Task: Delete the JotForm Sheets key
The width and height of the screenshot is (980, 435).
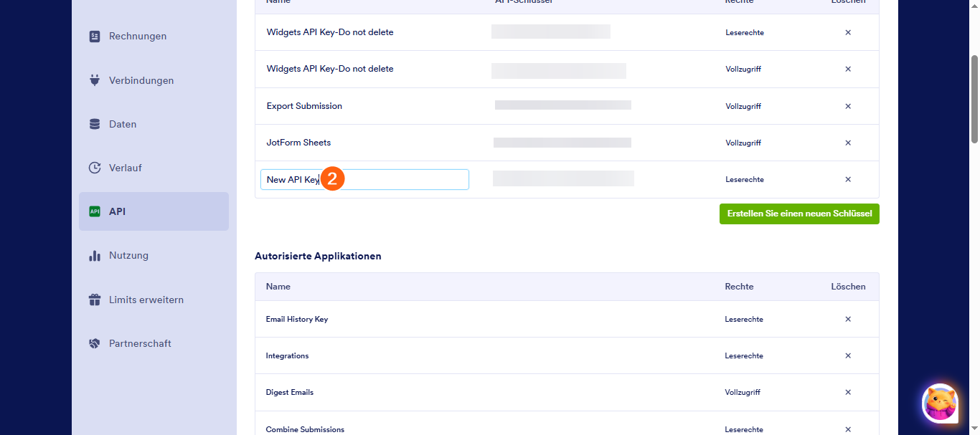Action: 848,143
